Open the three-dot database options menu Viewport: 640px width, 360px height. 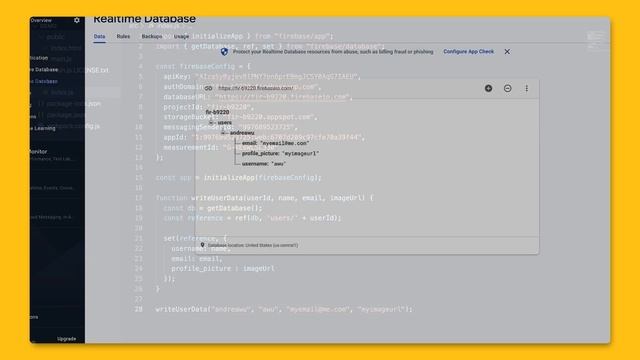[x=527, y=88]
